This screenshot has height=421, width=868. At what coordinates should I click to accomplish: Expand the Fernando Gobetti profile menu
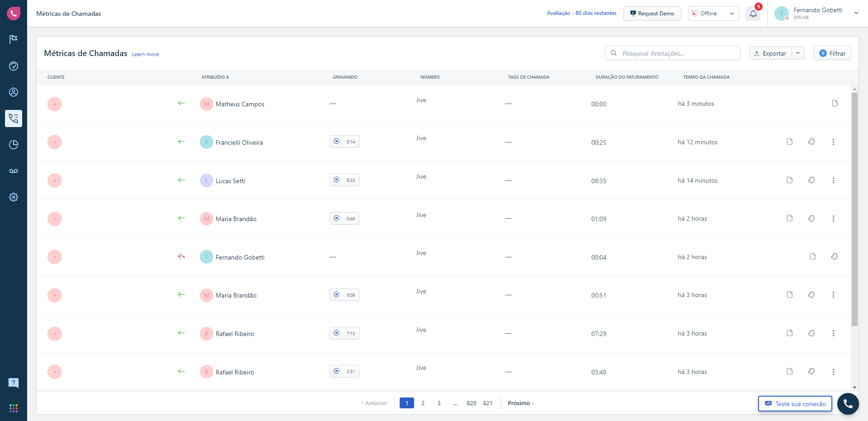pyautogui.click(x=856, y=13)
